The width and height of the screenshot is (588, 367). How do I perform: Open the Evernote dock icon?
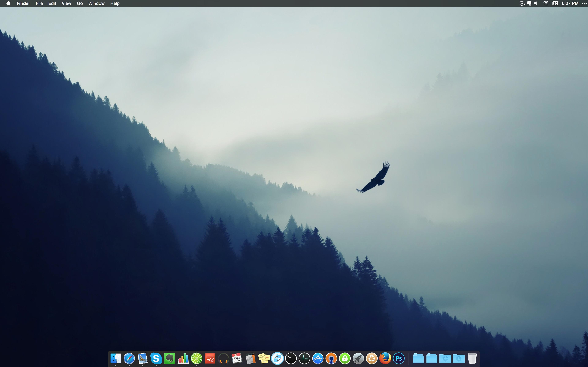pyautogui.click(x=170, y=358)
